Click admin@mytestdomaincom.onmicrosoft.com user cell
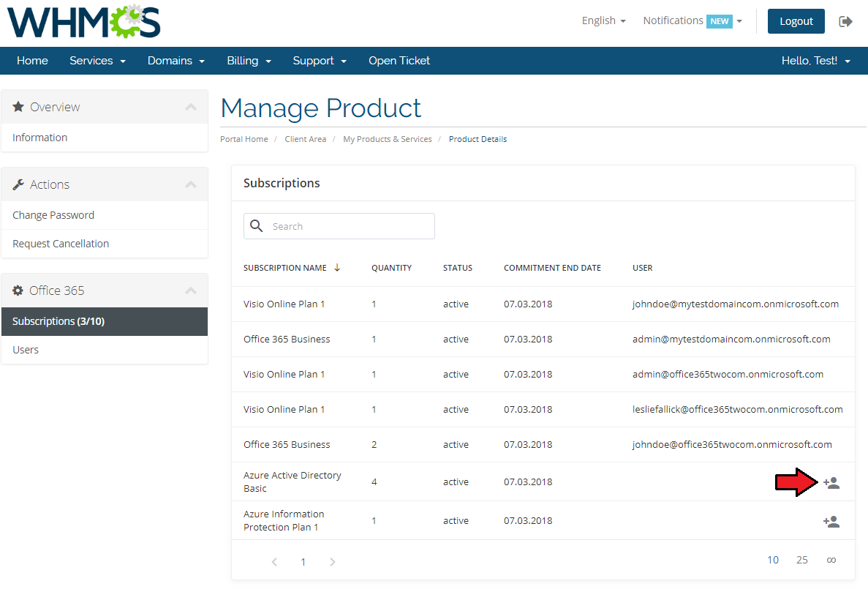The width and height of the screenshot is (868, 592). (x=731, y=339)
